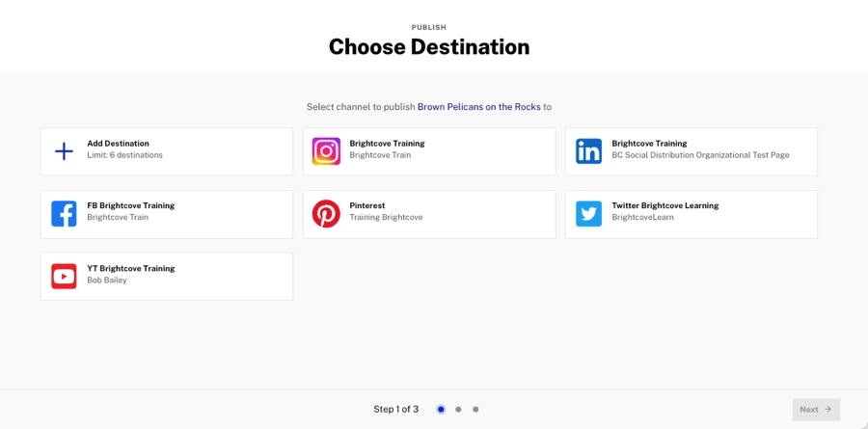Click the Twitter bird icon
This screenshot has width=868, height=429.
[588, 214]
